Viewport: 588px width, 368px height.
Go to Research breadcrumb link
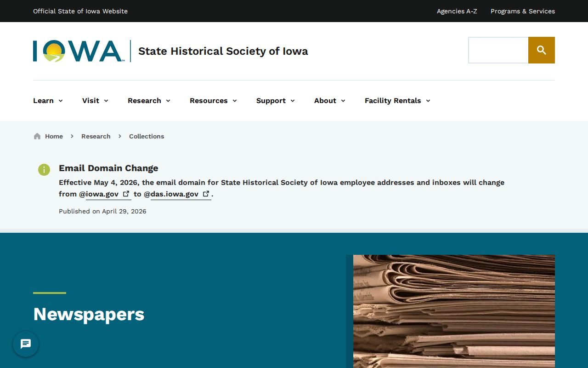click(96, 136)
